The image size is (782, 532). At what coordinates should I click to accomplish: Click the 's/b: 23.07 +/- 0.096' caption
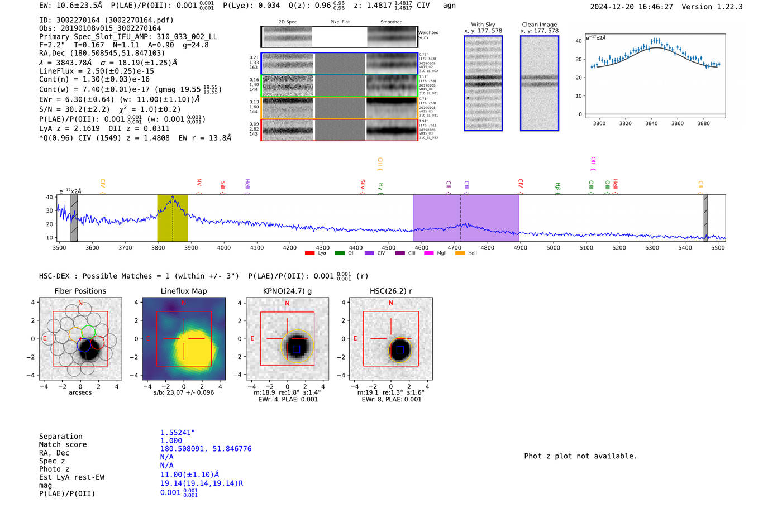click(x=184, y=392)
